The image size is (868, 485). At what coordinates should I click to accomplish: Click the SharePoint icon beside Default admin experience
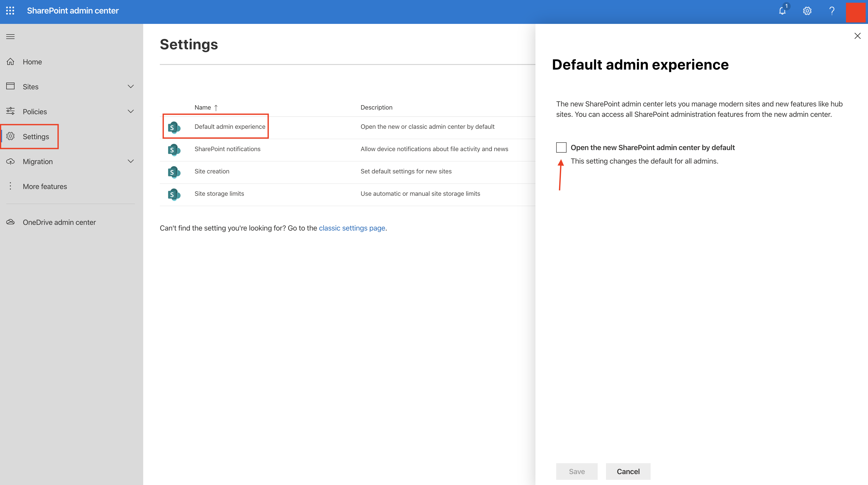(174, 127)
